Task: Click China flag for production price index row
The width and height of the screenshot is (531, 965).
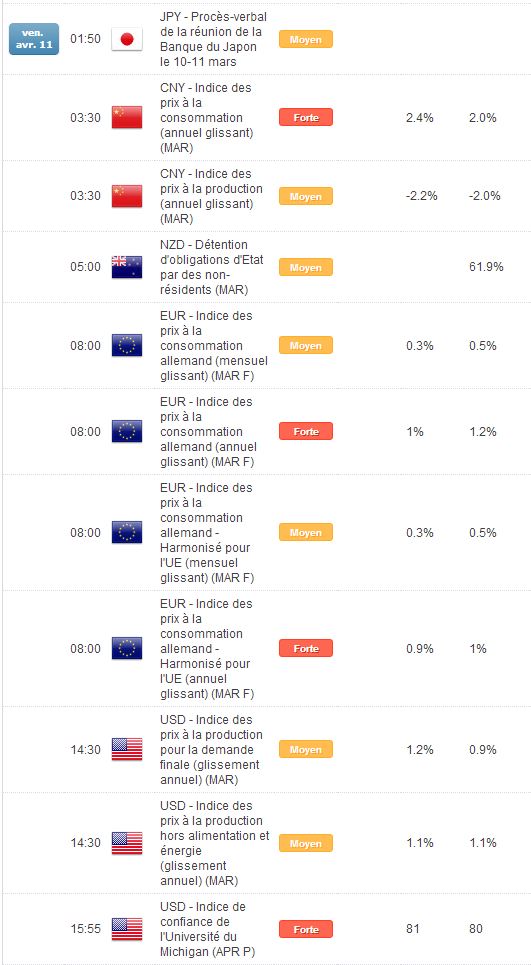Action: click(x=127, y=196)
